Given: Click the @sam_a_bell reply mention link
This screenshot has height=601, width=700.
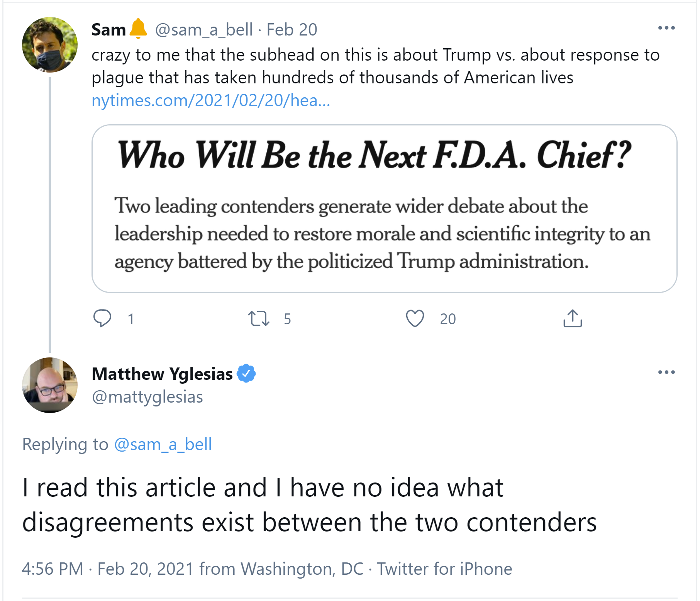Looking at the screenshot, I should pos(163,444).
